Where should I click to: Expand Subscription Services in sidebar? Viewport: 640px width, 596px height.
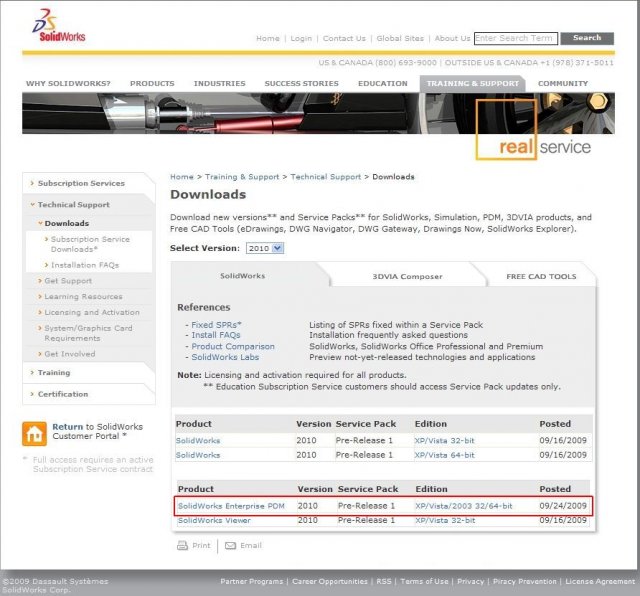81,183
